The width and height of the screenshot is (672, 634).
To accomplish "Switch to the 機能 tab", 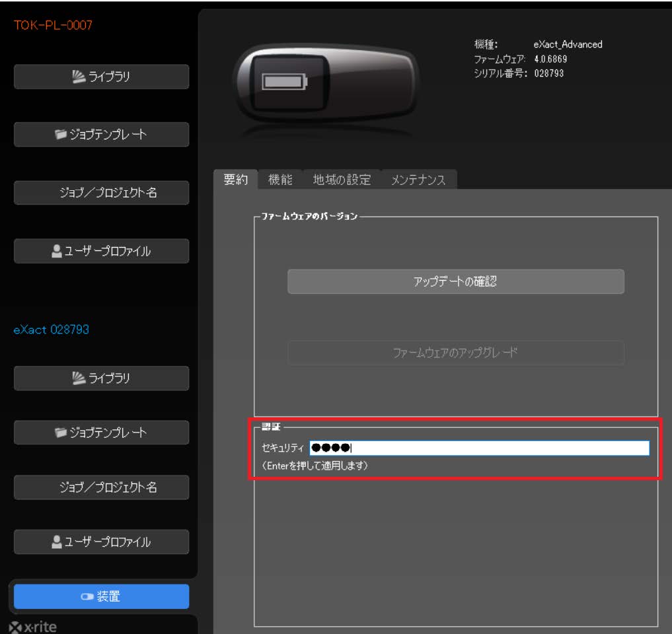I will click(x=280, y=180).
